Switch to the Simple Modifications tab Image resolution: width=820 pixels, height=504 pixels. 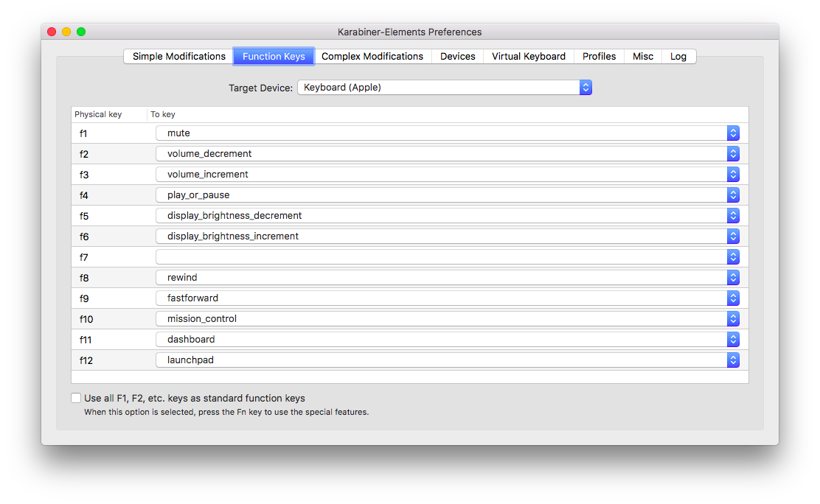(179, 57)
